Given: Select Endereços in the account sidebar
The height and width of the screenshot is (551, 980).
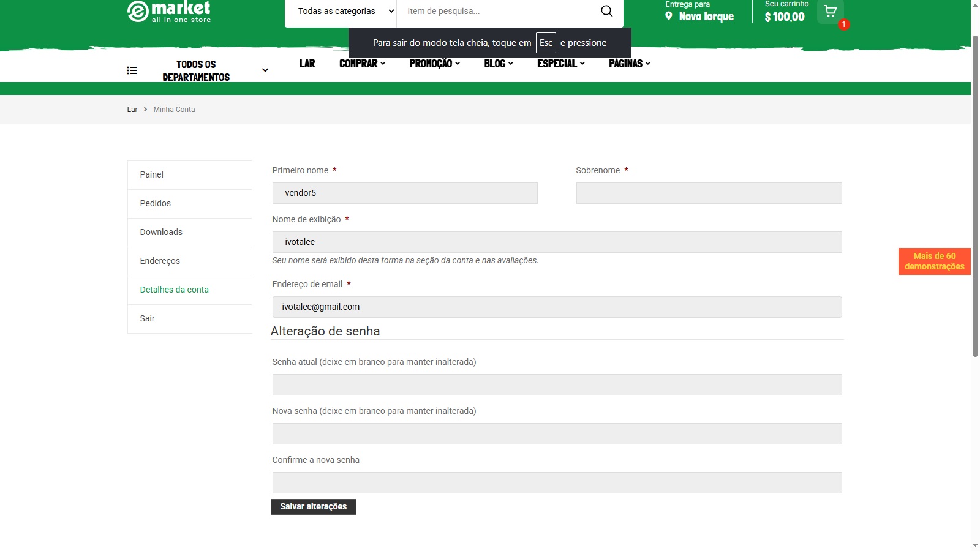Looking at the screenshot, I should click(160, 261).
